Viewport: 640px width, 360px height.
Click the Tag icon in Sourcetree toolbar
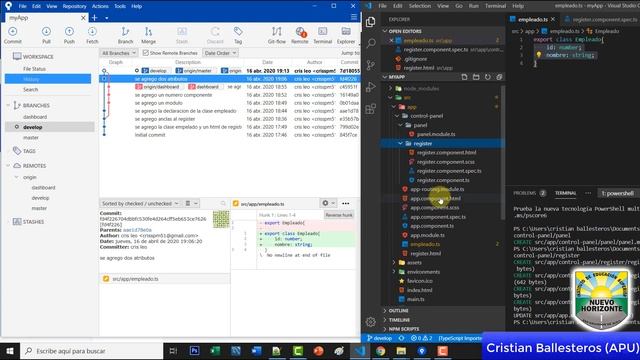tap(238, 31)
